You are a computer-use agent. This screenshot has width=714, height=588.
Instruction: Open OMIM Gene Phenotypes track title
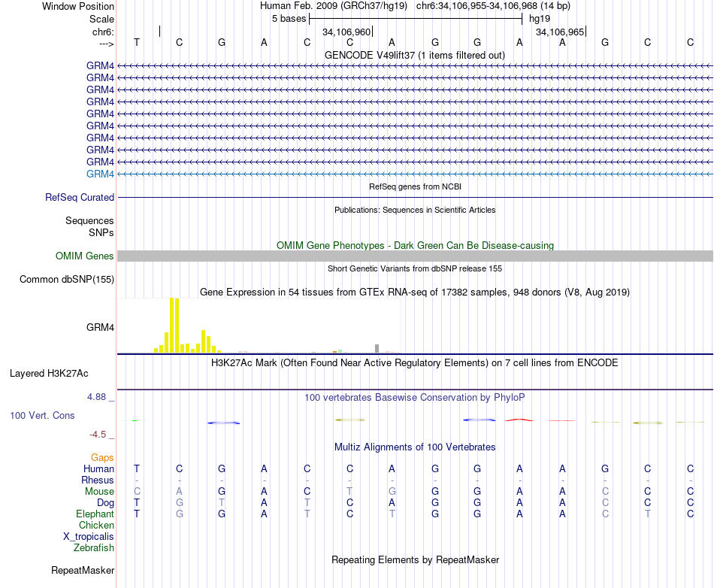[x=415, y=245]
